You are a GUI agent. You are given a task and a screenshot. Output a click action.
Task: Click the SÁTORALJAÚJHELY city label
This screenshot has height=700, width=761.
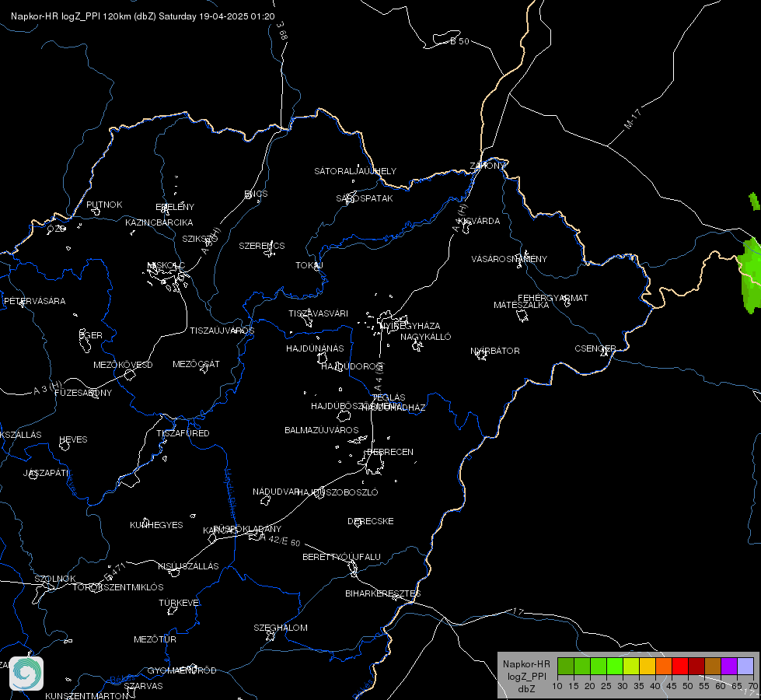(355, 171)
